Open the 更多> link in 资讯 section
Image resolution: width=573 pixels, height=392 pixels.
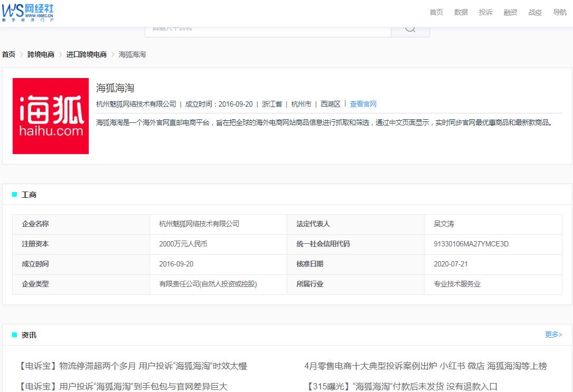[x=553, y=334]
